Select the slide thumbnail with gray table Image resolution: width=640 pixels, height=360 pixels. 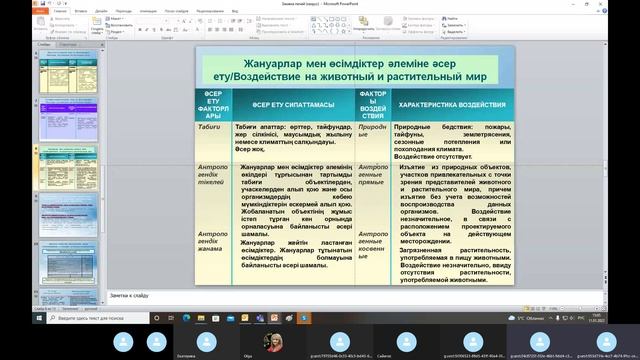[x=68, y=263]
